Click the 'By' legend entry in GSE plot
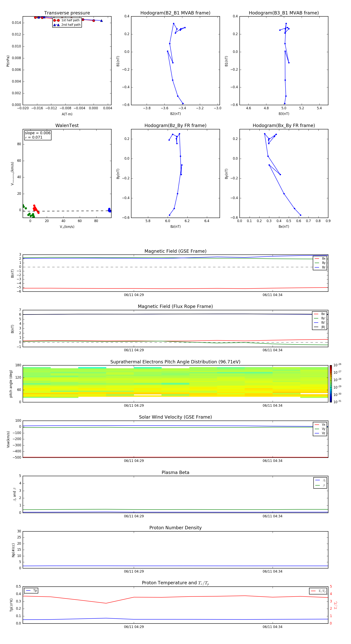The height and width of the screenshot is (644, 351). (x=320, y=263)
